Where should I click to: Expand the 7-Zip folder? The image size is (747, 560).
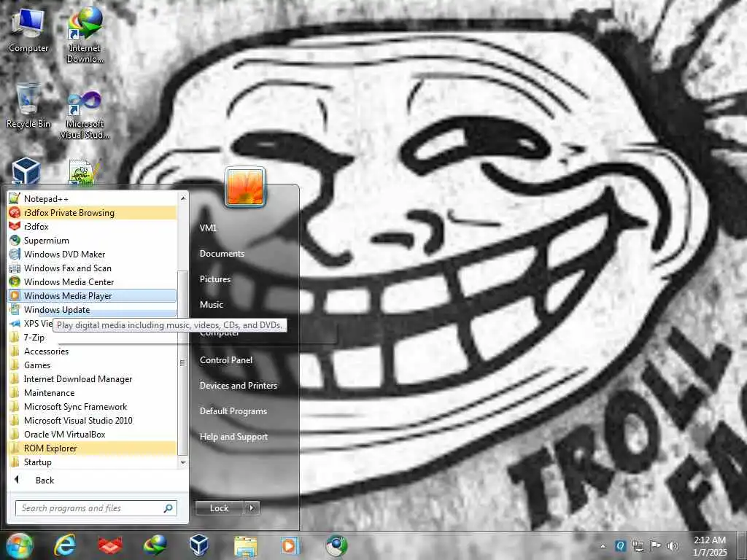(92, 338)
